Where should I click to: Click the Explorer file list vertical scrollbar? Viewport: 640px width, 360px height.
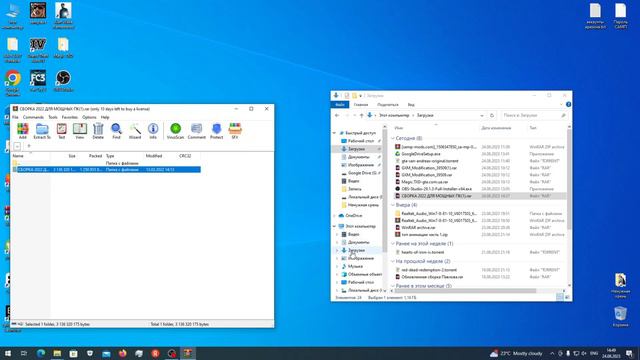pyautogui.click(x=569, y=180)
